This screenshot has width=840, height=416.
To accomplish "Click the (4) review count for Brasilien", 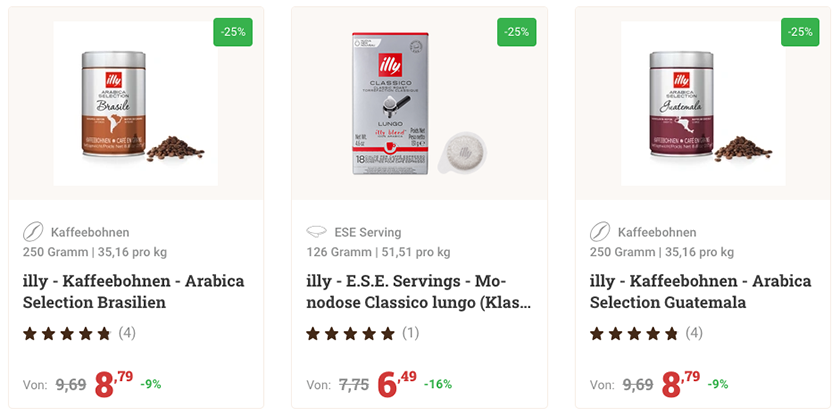I will click(127, 332).
